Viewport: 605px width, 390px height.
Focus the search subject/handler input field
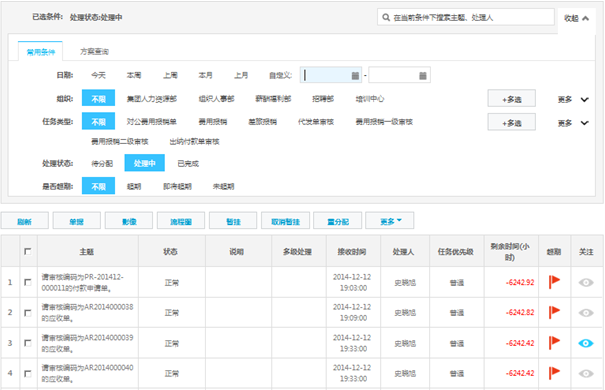click(x=466, y=17)
